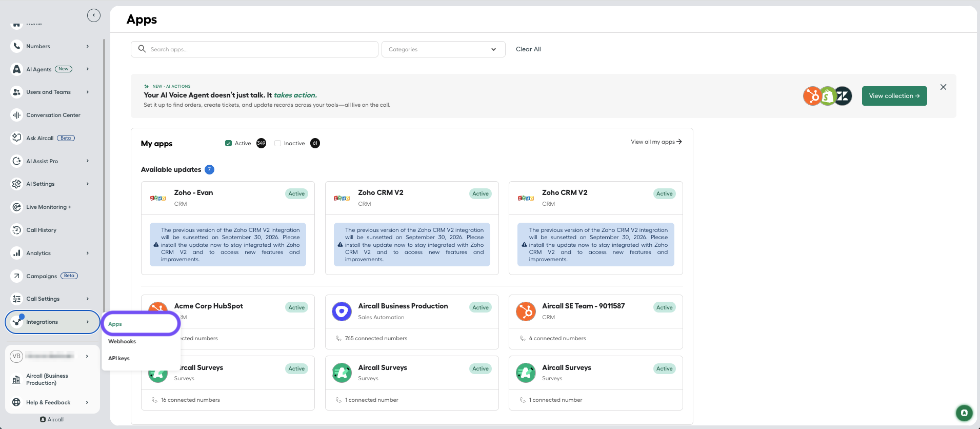The image size is (980, 429).
Task: Expand the AI Assist Pro chevron
Action: tap(88, 161)
